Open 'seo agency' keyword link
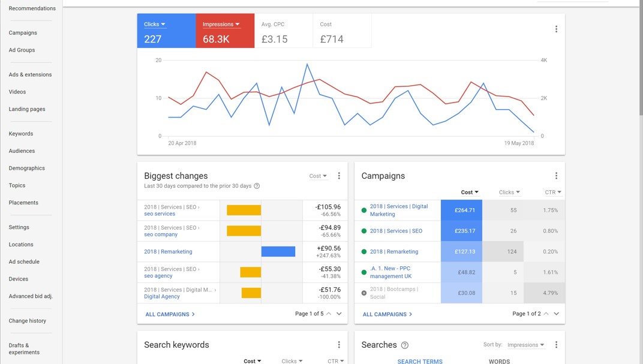The height and width of the screenshot is (364, 643). tap(158, 276)
